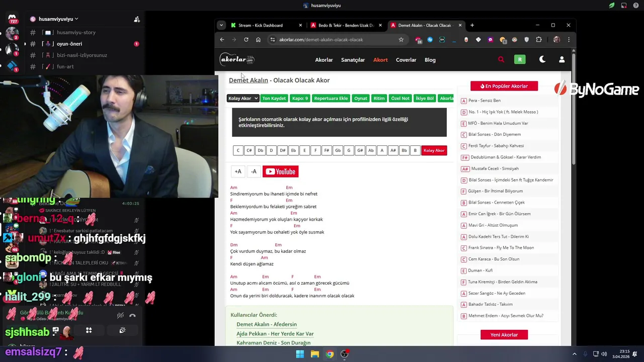This screenshot has width=644, height=362.
Task: Click the Kapo: 9 button
Action: (x=300, y=98)
